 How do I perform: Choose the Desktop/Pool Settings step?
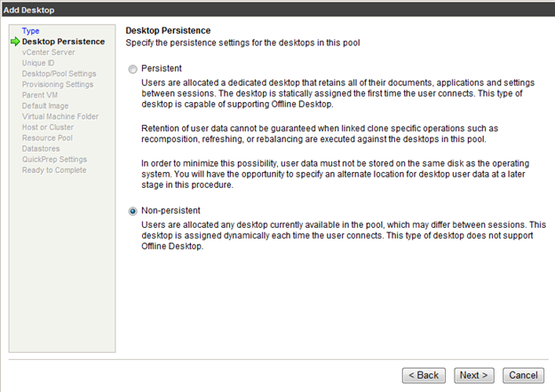click(59, 74)
